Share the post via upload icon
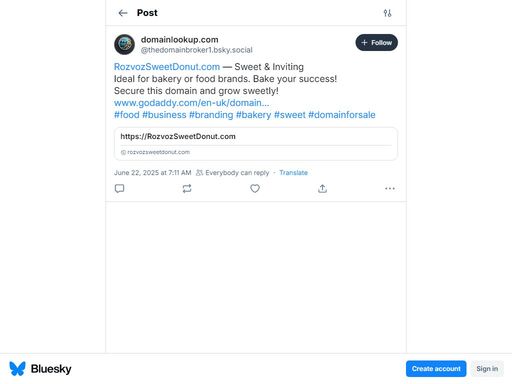The height and width of the screenshot is (384, 512). pyautogui.click(x=322, y=189)
